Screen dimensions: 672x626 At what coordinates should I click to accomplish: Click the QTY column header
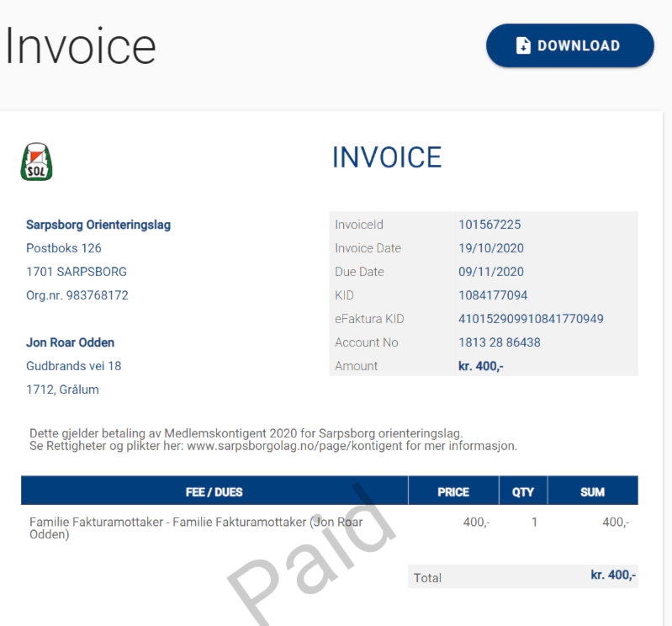[523, 491]
